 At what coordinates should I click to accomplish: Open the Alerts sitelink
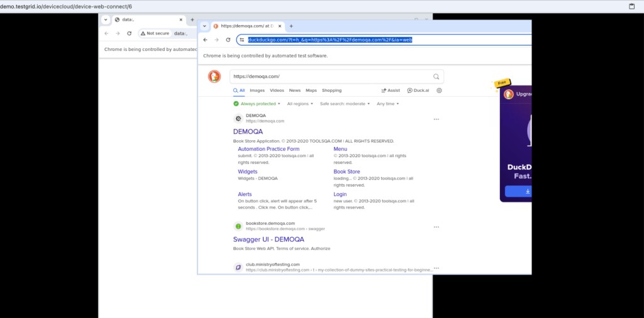245,194
